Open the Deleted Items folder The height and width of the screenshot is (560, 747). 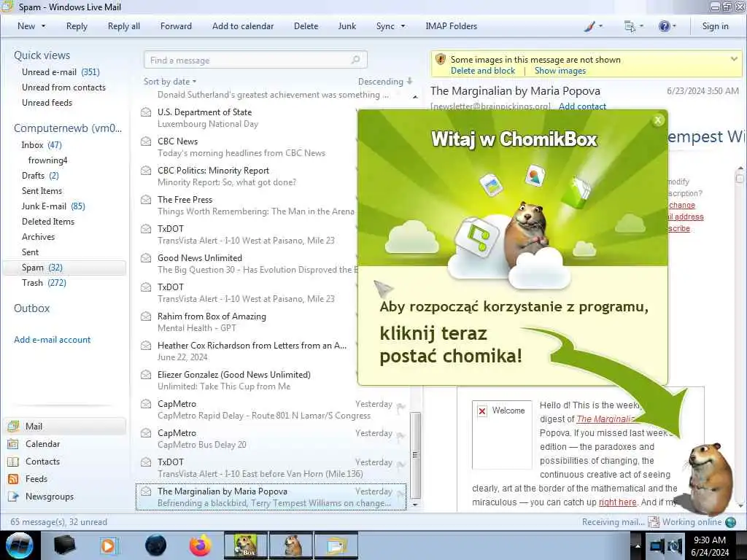pos(48,222)
